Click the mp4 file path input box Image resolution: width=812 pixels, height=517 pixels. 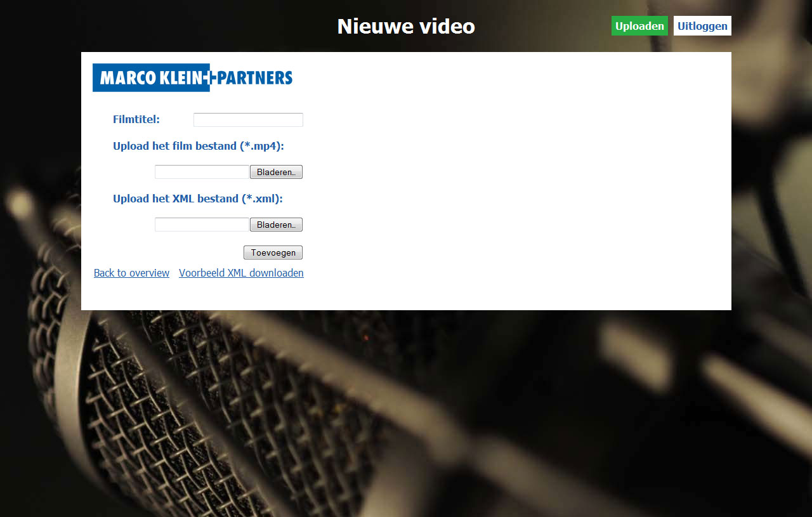pyautogui.click(x=202, y=172)
